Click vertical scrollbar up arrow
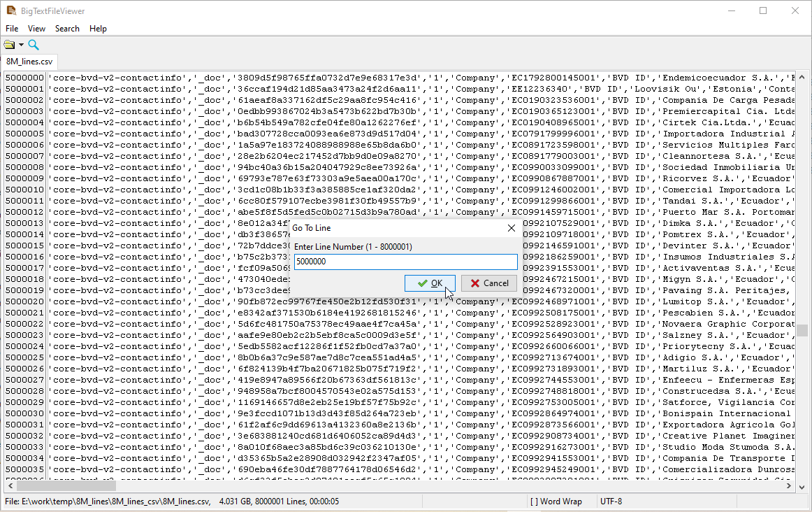The image size is (812, 512). [802, 77]
